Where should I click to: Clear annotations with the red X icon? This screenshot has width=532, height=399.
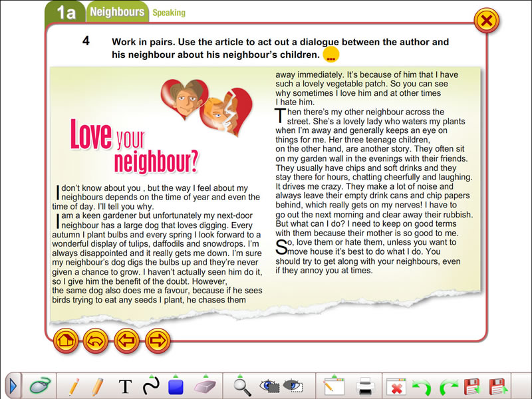point(396,386)
